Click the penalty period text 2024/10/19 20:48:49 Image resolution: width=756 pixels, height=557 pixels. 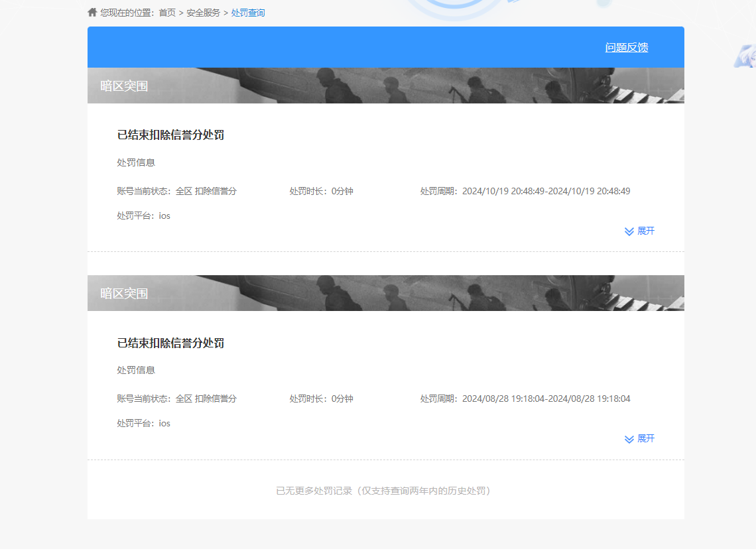546,191
